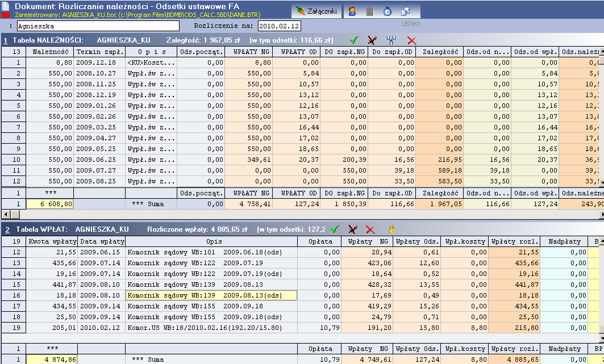The width and height of the screenshot is (604, 364).
Task: Select the highlighted cell Komornik sądowy WB:139 2009.08.13(ods)
Action: point(211,295)
